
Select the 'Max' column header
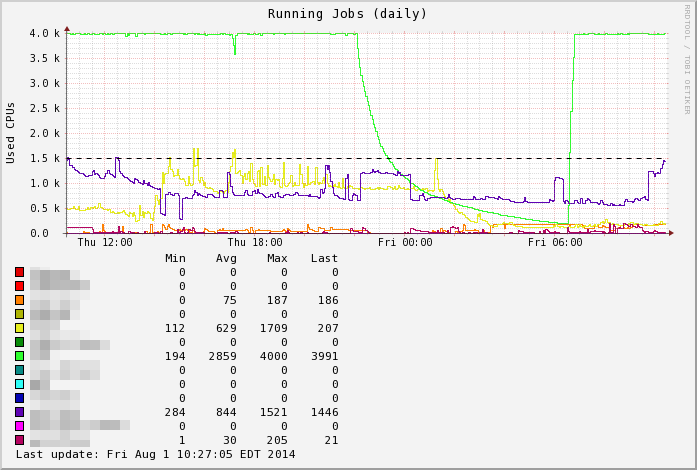(277, 258)
